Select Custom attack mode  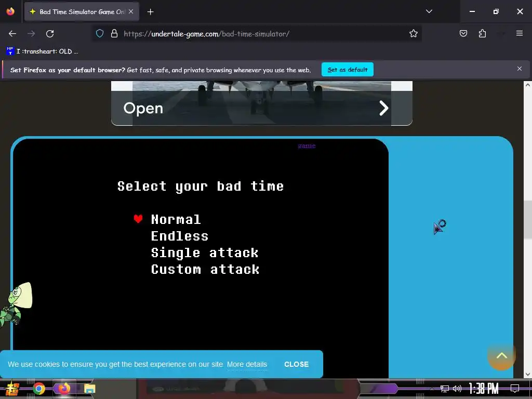point(205,270)
